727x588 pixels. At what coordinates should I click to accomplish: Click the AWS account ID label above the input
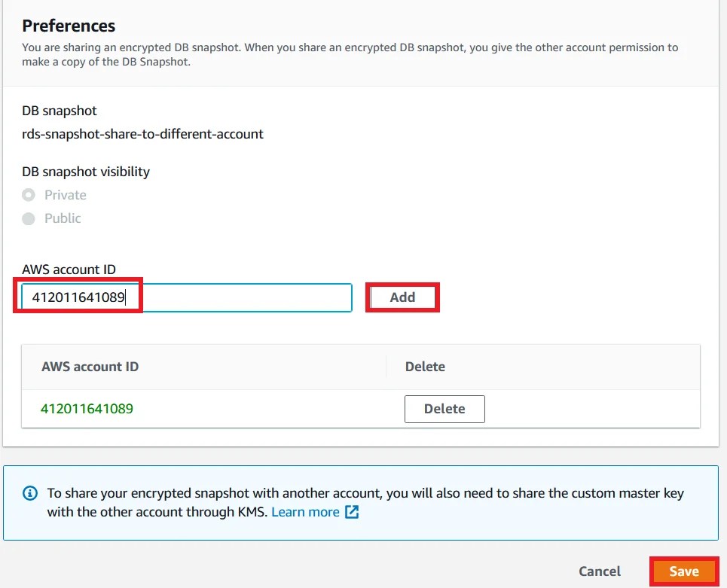pyautogui.click(x=68, y=269)
